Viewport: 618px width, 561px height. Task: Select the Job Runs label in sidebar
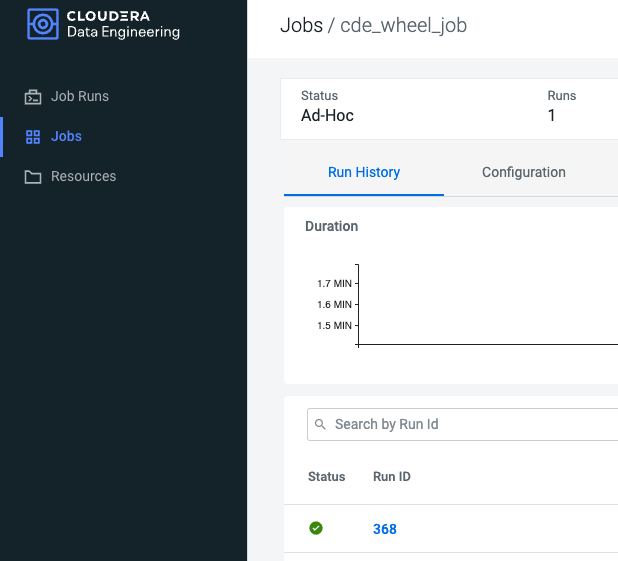point(80,97)
